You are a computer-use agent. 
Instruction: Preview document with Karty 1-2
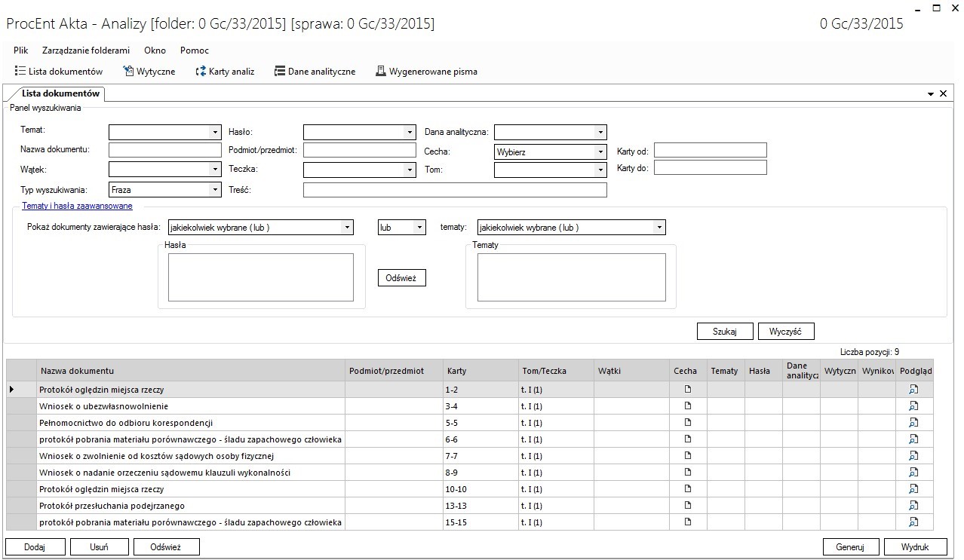(913, 390)
